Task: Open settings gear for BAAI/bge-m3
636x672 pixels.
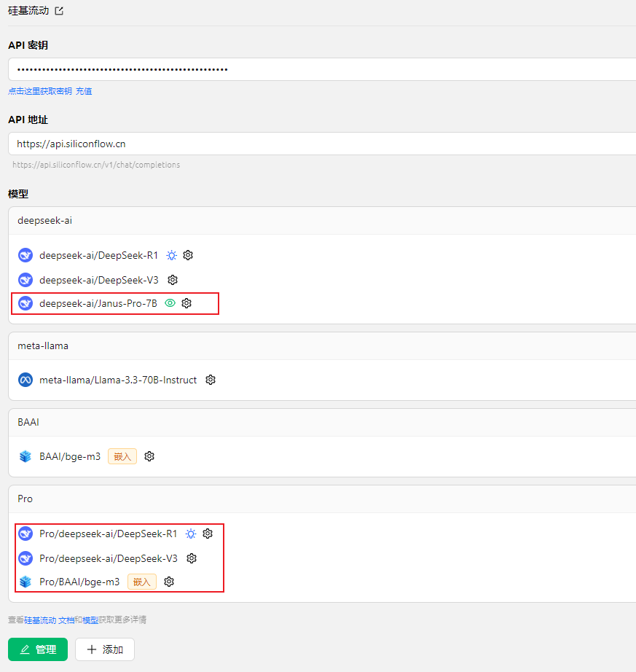Action: click(x=149, y=456)
